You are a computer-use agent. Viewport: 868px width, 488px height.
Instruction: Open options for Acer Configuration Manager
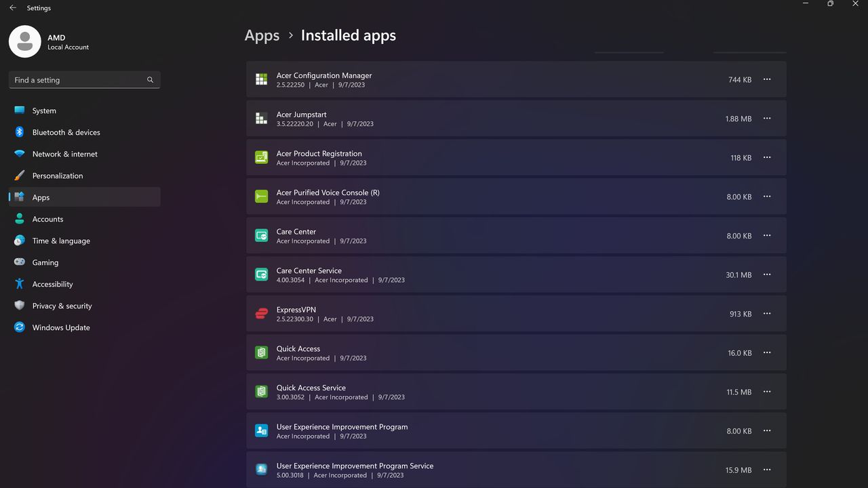tap(767, 79)
